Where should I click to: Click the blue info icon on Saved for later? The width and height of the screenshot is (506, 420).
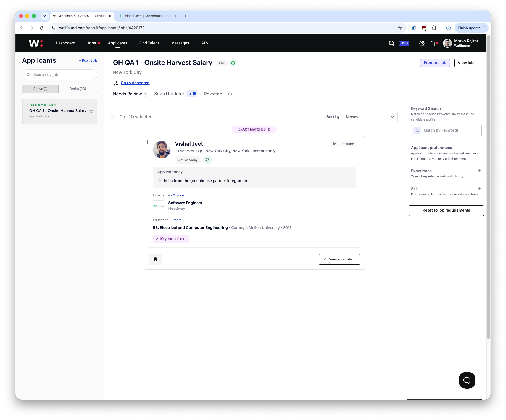[x=194, y=94]
